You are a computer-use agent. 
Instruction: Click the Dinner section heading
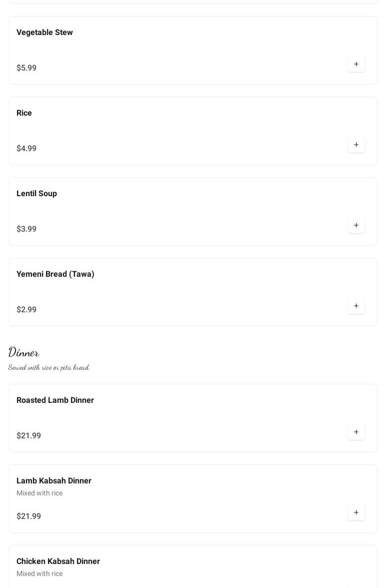coord(24,352)
